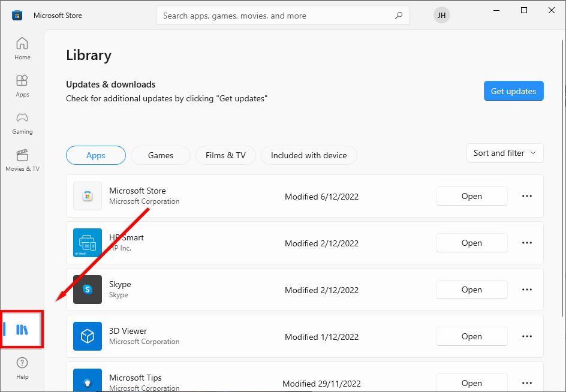The height and width of the screenshot is (392, 566).
Task: Open the Apps section icon
Action: coord(22,86)
